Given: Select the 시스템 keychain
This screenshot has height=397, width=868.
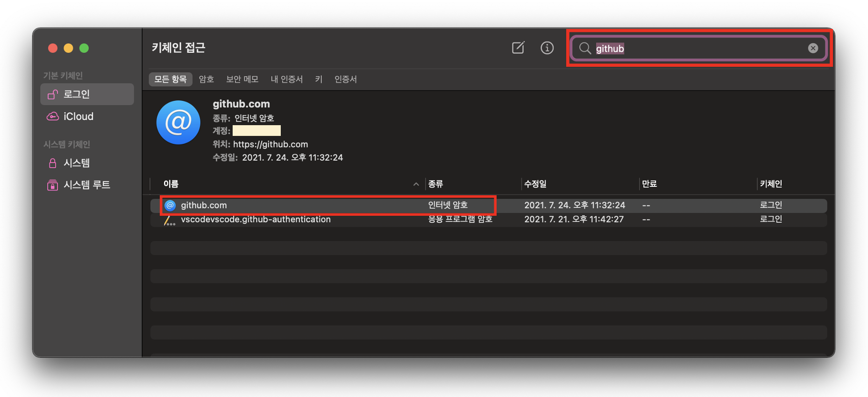Looking at the screenshot, I should point(87,163).
